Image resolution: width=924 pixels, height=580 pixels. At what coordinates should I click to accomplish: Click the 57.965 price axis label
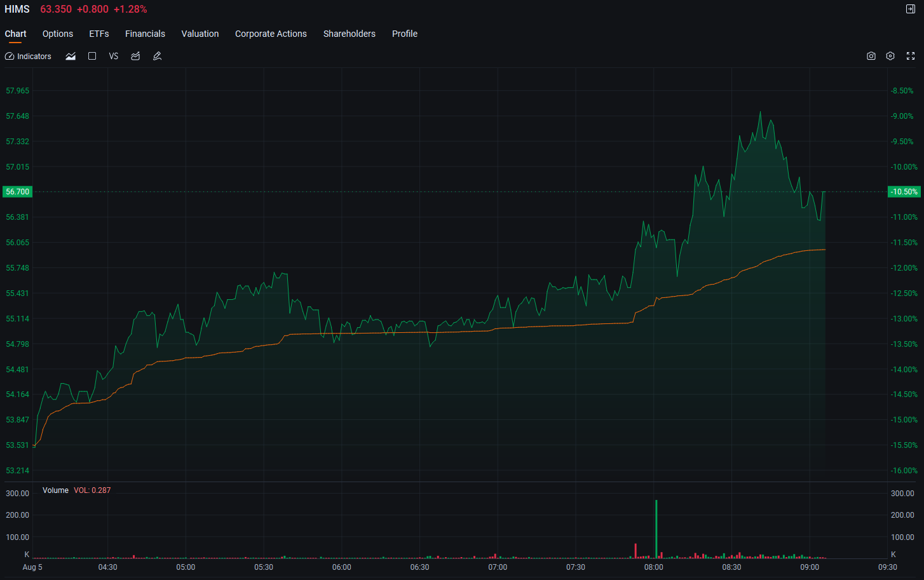18,91
